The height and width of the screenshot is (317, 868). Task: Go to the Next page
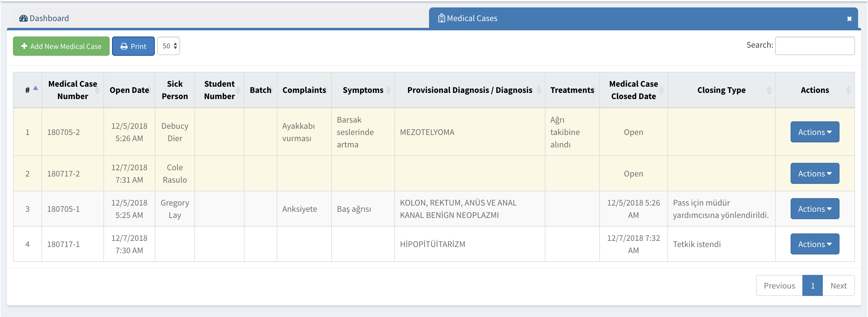(838, 286)
